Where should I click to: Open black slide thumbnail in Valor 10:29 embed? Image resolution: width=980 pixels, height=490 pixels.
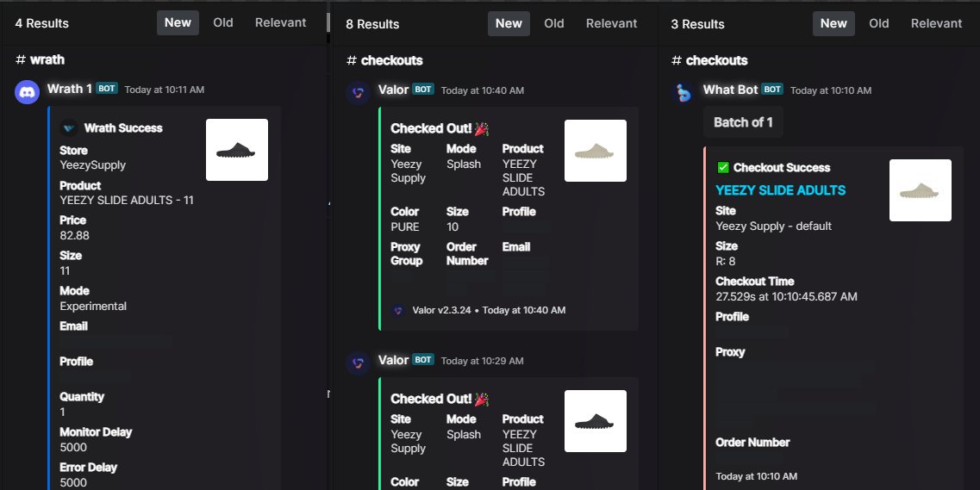pos(596,421)
